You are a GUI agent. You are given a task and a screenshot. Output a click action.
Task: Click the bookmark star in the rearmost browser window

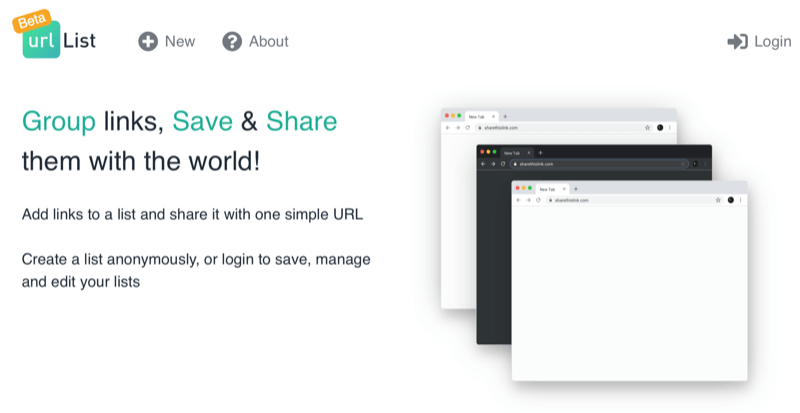tap(648, 128)
